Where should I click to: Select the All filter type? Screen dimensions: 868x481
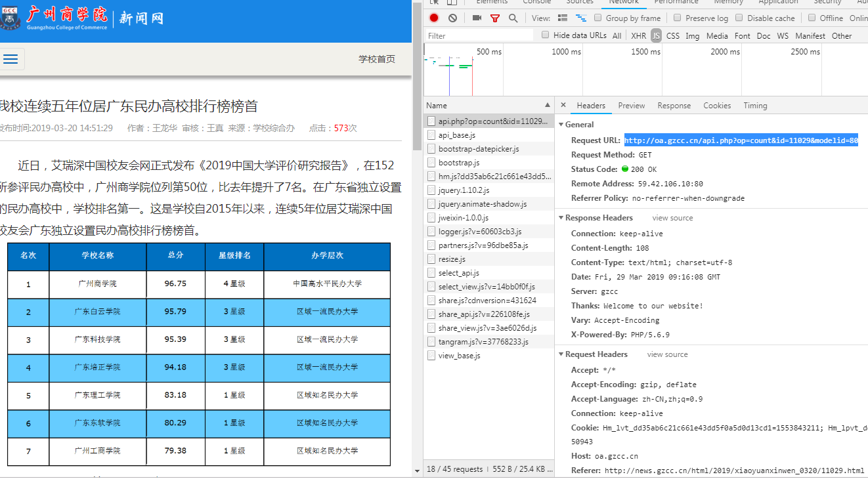point(617,36)
